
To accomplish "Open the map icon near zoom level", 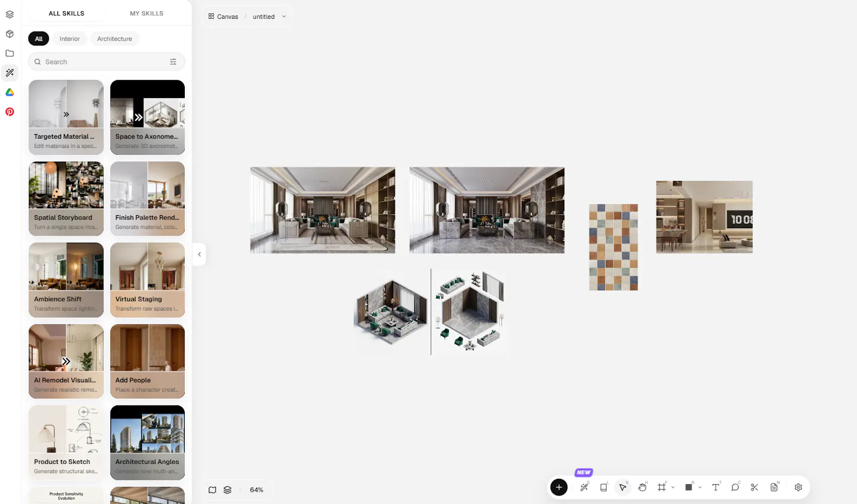I will pos(213,490).
